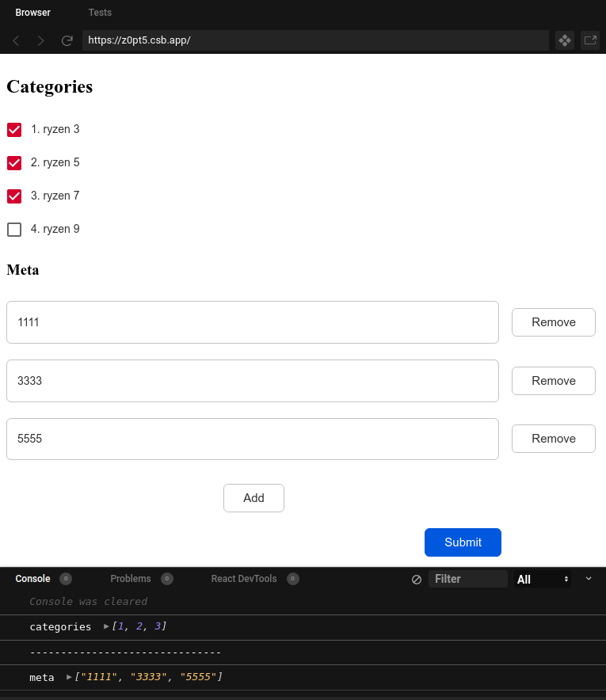This screenshot has width=606, height=700.
Task: Expand the categories array in console
Action: [107, 626]
